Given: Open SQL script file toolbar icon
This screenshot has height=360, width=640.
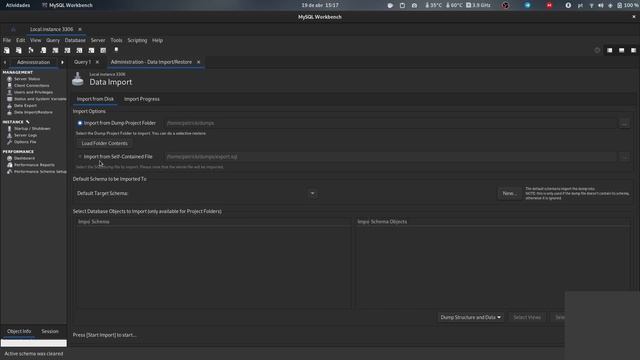Looking at the screenshot, I should [x=19, y=50].
